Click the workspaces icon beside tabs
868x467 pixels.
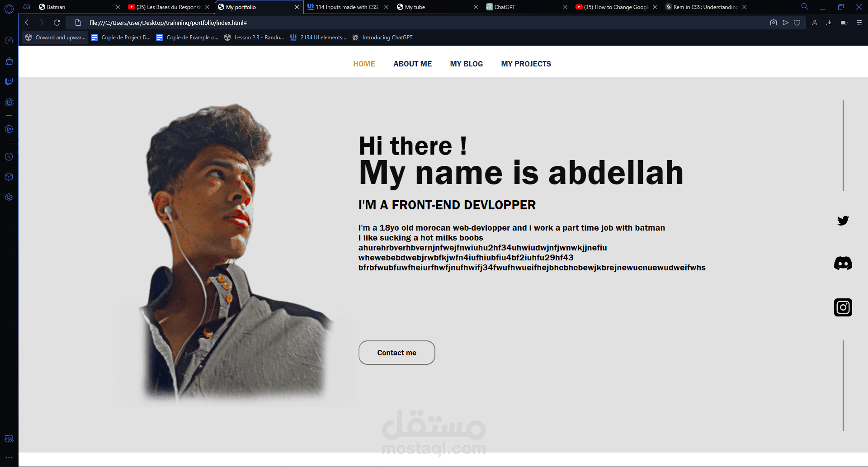(27, 7)
